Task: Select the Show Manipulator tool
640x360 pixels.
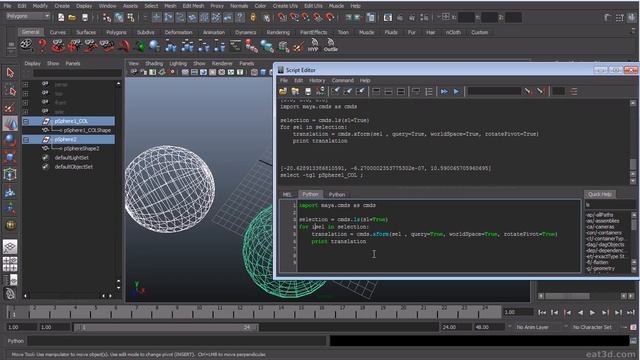Action: 10,208
